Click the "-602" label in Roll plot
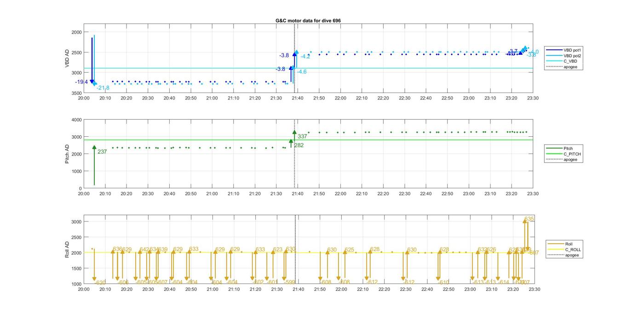Viewport: 644px width, 319px height. point(258,282)
